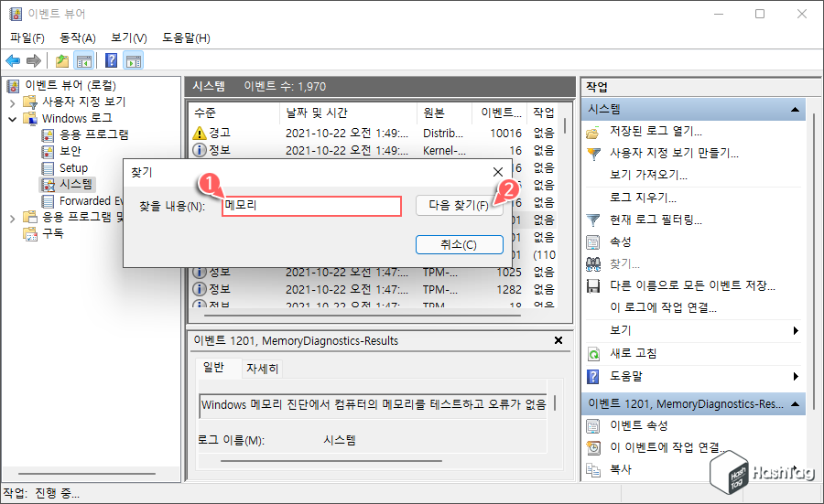Click 속성 action

point(620,242)
